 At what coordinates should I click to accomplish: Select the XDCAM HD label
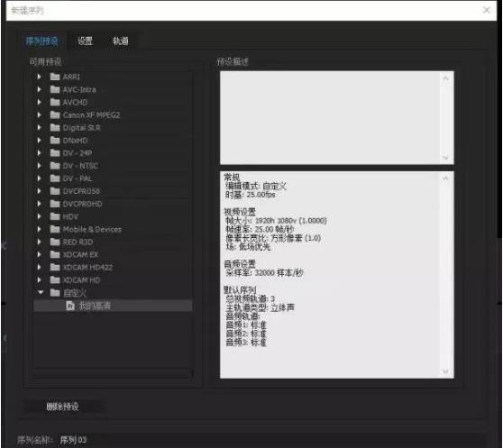coord(82,280)
